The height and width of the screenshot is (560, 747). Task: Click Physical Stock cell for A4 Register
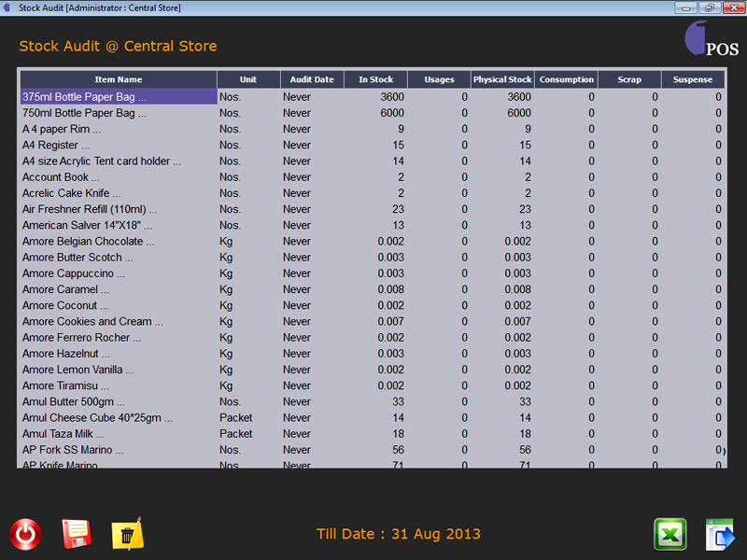click(502, 145)
